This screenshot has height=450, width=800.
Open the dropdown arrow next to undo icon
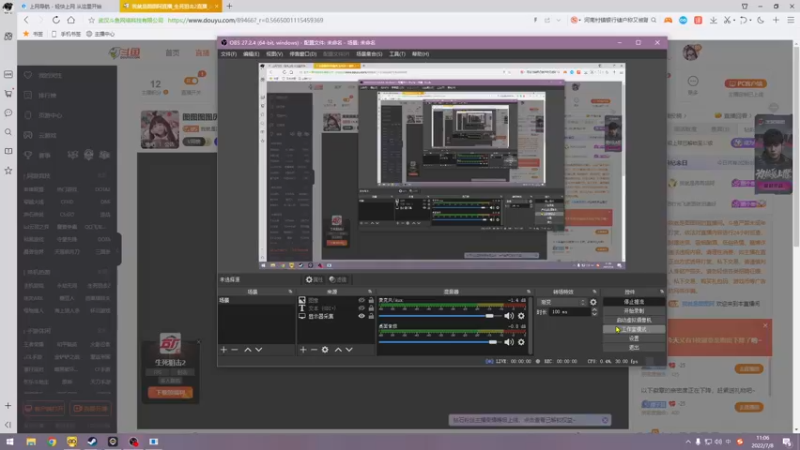click(751, 20)
